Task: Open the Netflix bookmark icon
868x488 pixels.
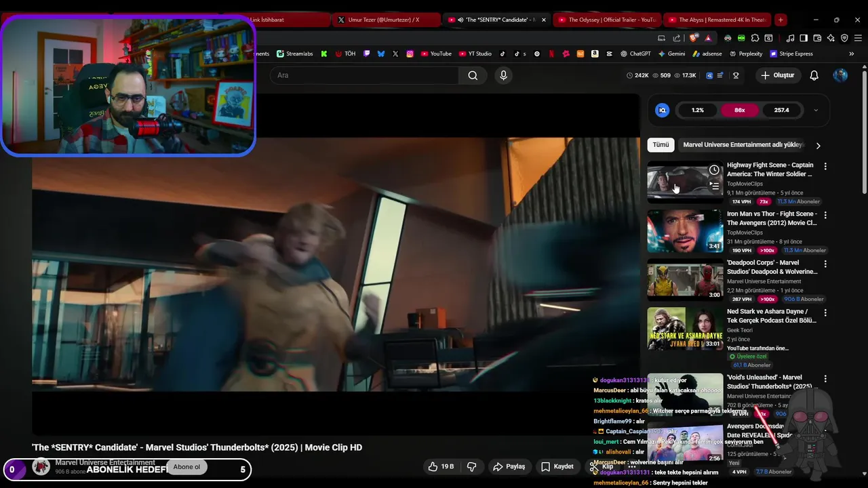Action: [x=551, y=54]
